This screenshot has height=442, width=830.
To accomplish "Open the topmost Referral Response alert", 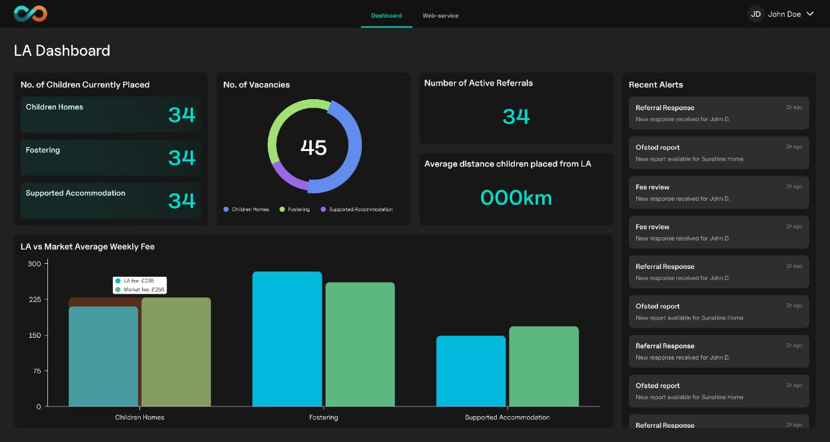I will coord(718,113).
